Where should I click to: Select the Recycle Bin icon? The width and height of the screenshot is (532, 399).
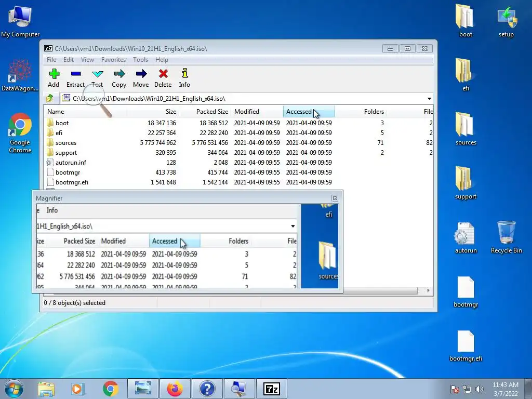pyautogui.click(x=506, y=237)
